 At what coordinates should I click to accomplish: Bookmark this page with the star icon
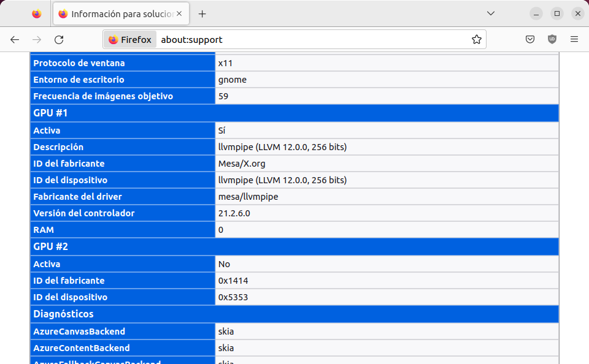[476, 39]
